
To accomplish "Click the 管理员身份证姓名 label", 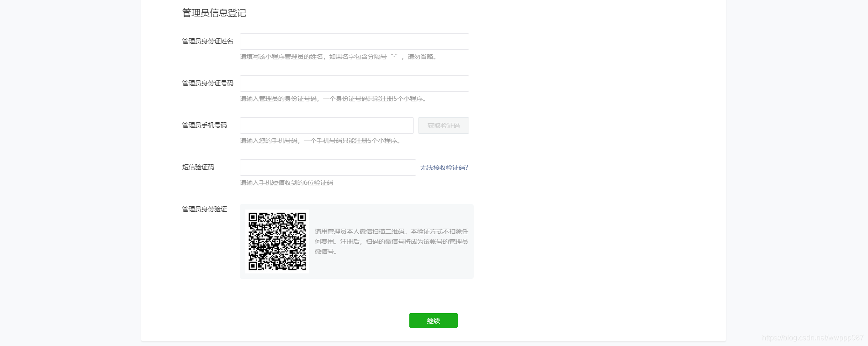I will click(x=208, y=41).
